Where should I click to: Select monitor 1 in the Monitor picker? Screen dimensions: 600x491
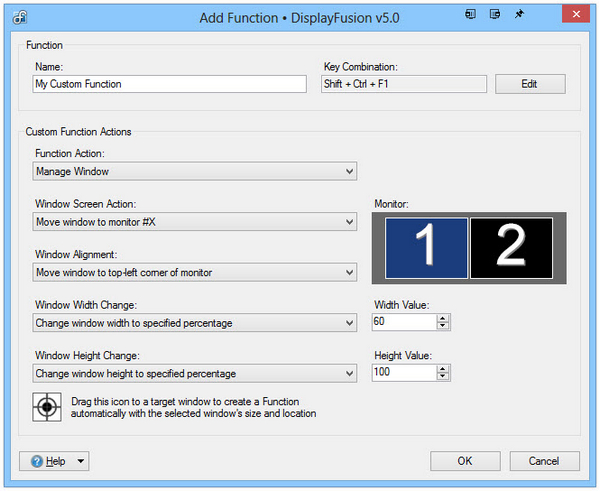[426, 248]
